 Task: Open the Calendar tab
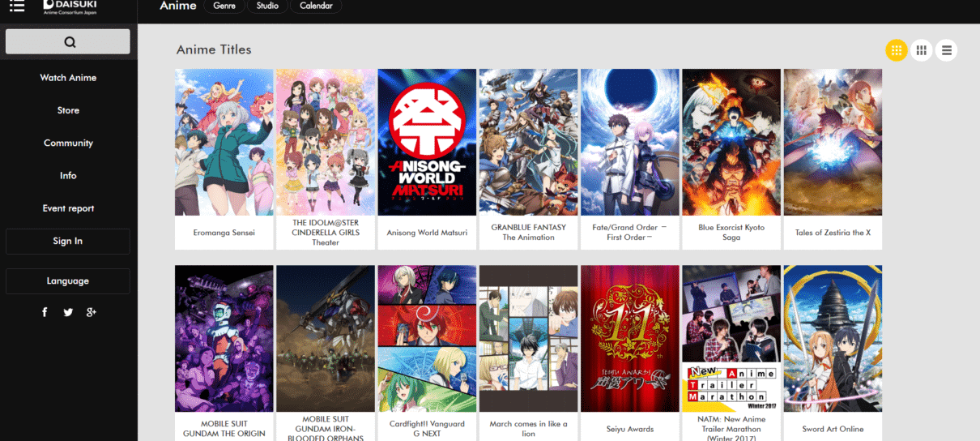coord(315,6)
